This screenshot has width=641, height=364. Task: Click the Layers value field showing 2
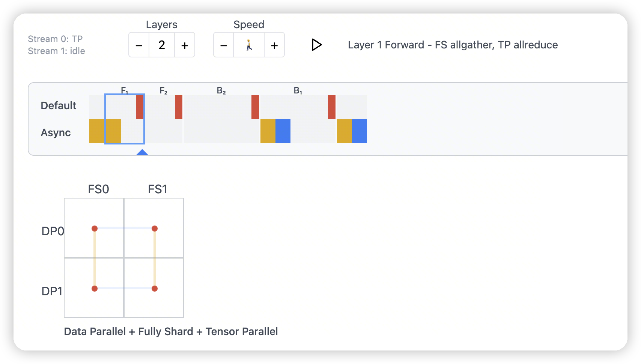[162, 45]
